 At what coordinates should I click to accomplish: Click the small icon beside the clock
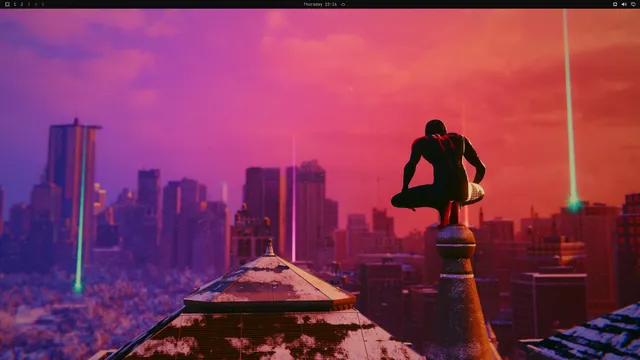point(343,4)
